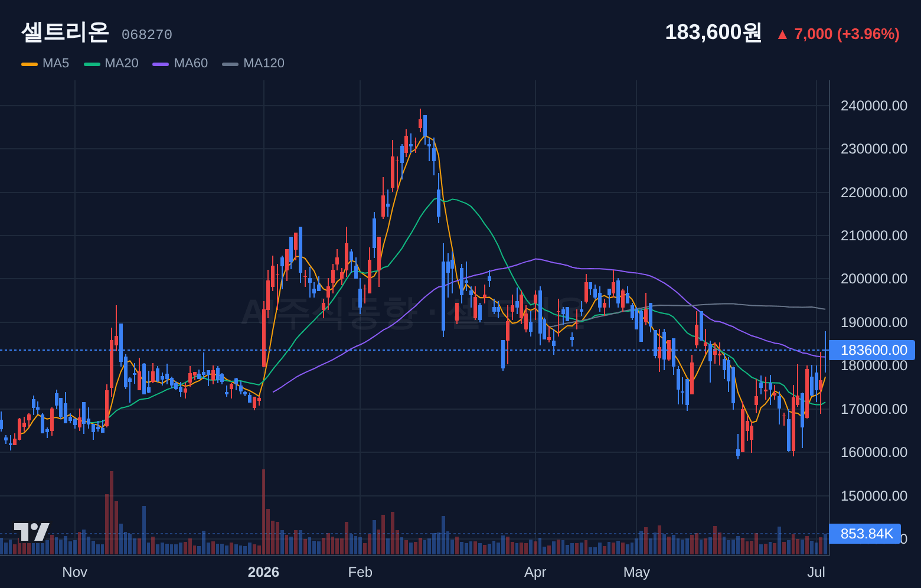Click the 240000.00 price axis label
The image size is (921, 588).
874,106
